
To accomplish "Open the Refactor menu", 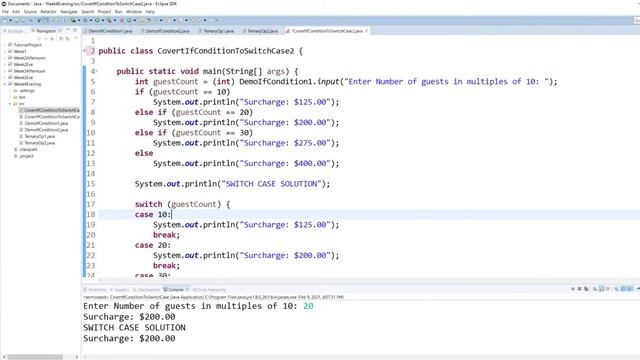I will (x=48, y=12).
